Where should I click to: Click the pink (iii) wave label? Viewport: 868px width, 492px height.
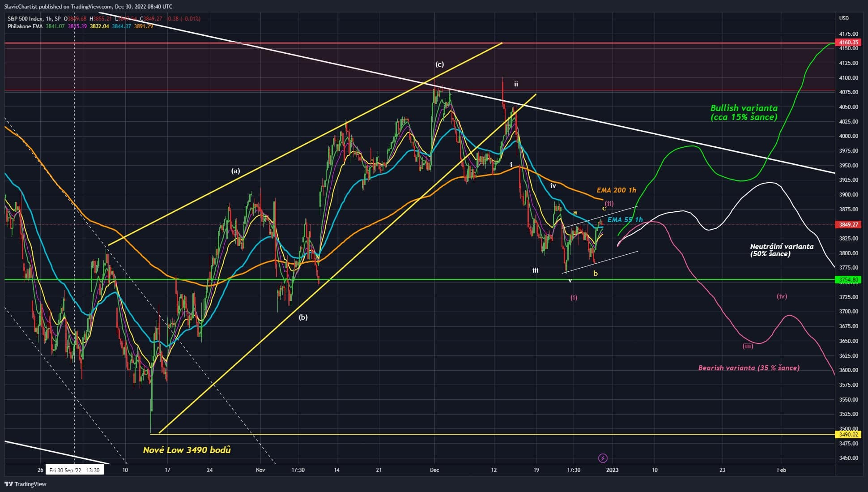(x=748, y=346)
